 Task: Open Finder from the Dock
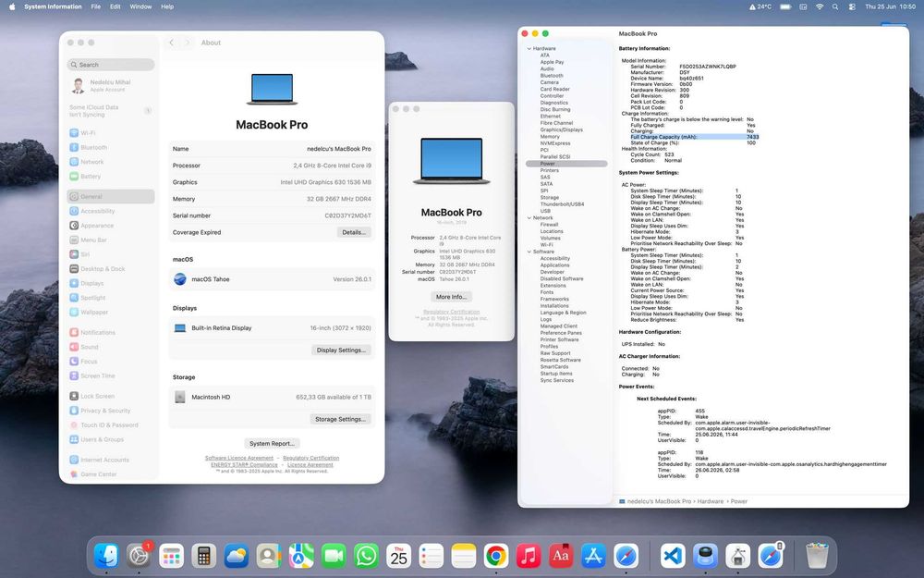[106, 556]
